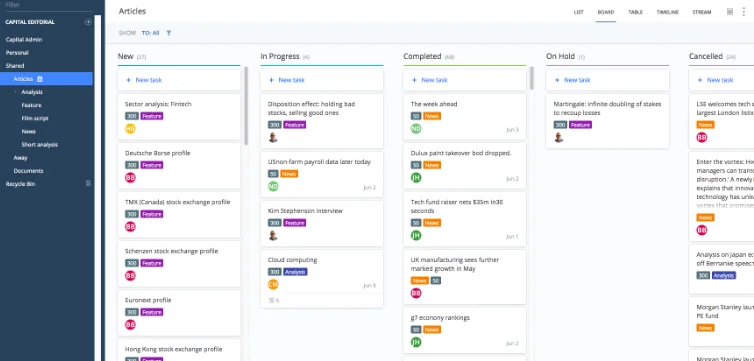Click the JH avatar on g7 economy rankings card

pos(416,342)
